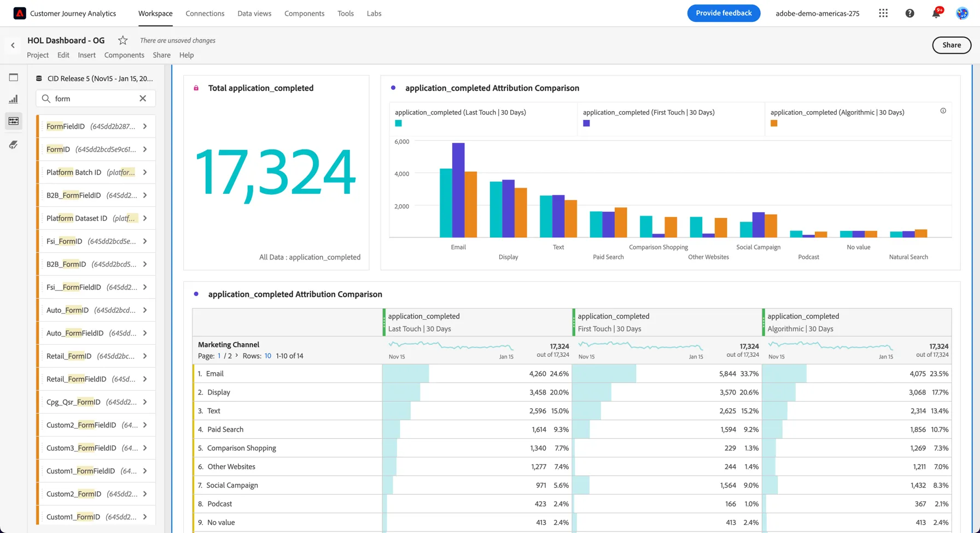This screenshot has height=533, width=980.
Task: Click the blue dot on chart panel header
Action: click(393, 88)
